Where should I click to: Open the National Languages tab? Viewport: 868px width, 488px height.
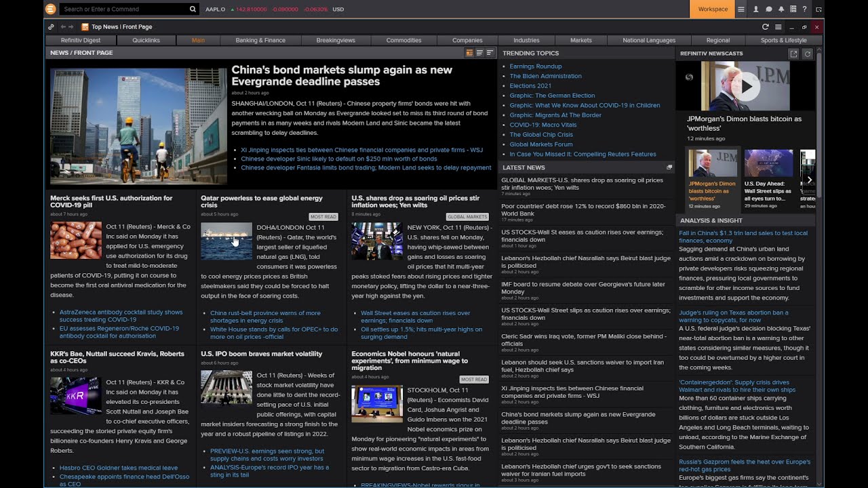coord(649,40)
